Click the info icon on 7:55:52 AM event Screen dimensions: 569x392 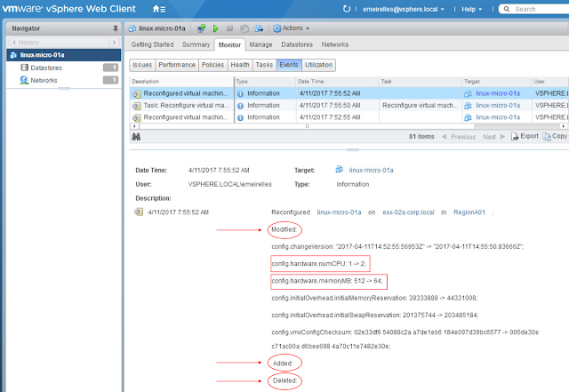(x=240, y=93)
